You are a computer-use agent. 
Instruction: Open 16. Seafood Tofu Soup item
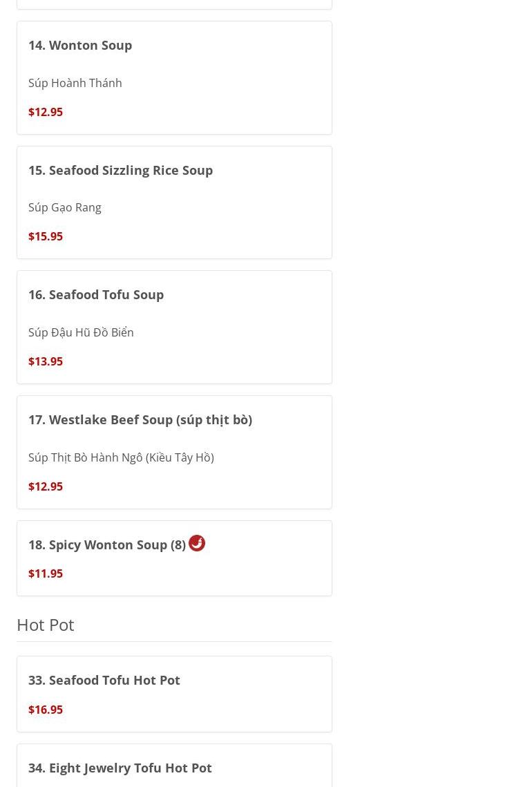pyautogui.click(x=96, y=294)
